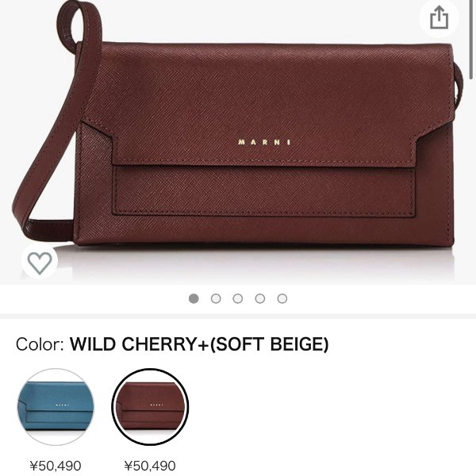This screenshot has width=476, height=476.
Task: Tap the small dots logo inside cherry swatch
Action: (156, 405)
